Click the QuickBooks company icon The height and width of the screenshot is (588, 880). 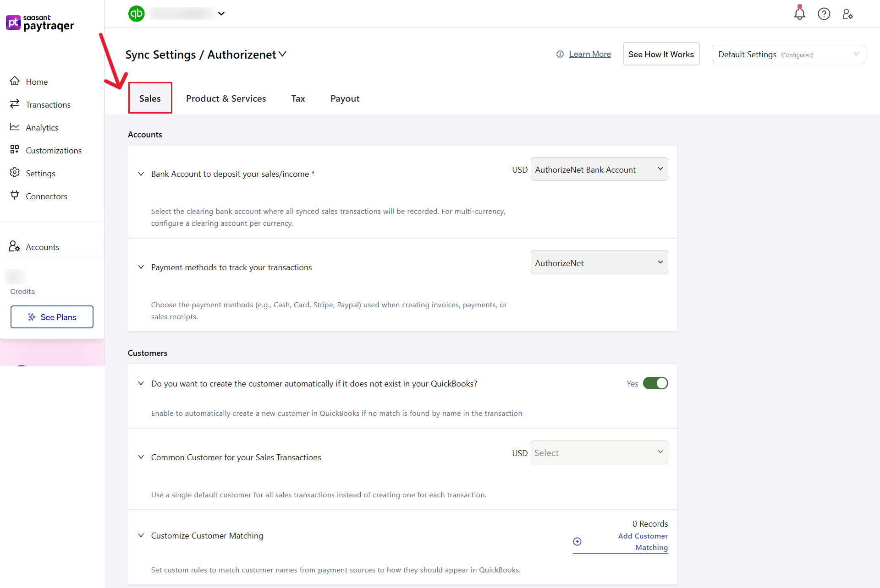pyautogui.click(x=137, y=14)
